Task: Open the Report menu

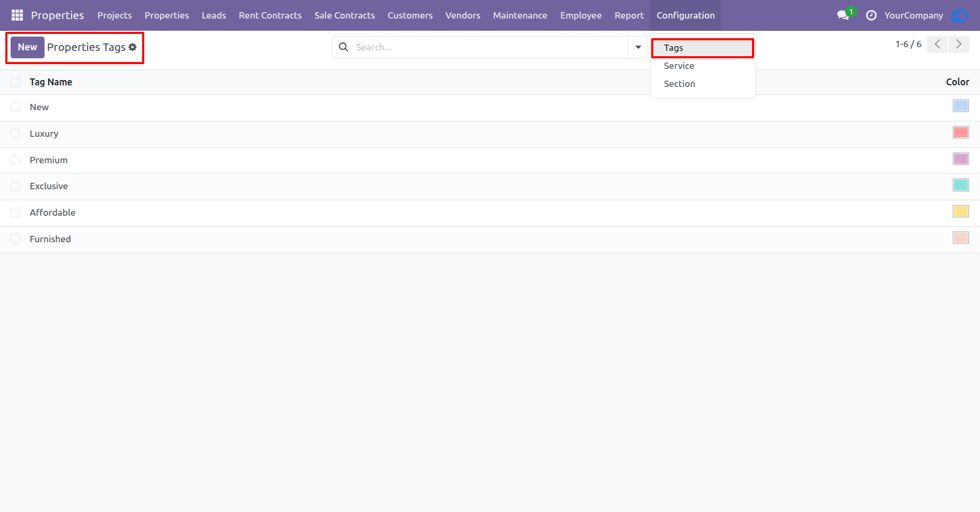Action: point(629,15)
